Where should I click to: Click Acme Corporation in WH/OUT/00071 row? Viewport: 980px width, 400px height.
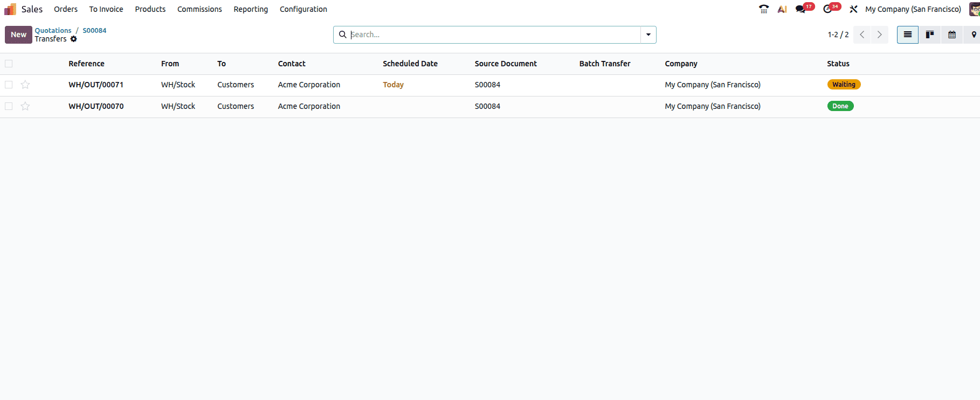[x=309, y=85]
